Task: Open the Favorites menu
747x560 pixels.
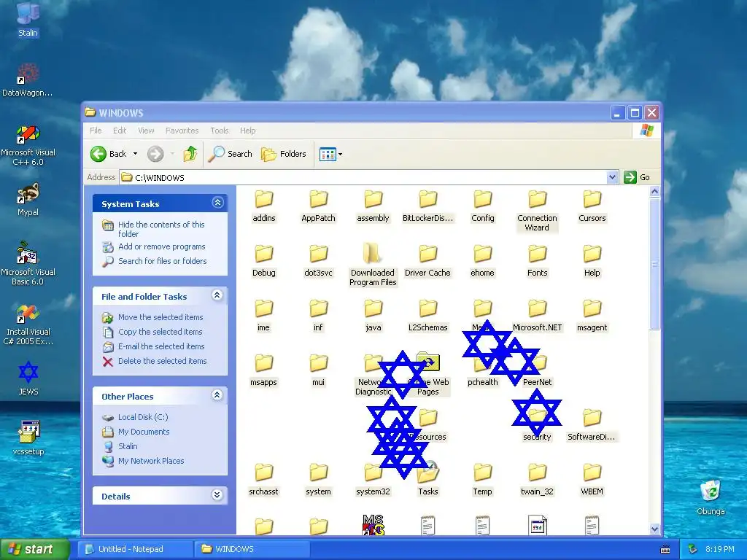Action: (182, 131)
